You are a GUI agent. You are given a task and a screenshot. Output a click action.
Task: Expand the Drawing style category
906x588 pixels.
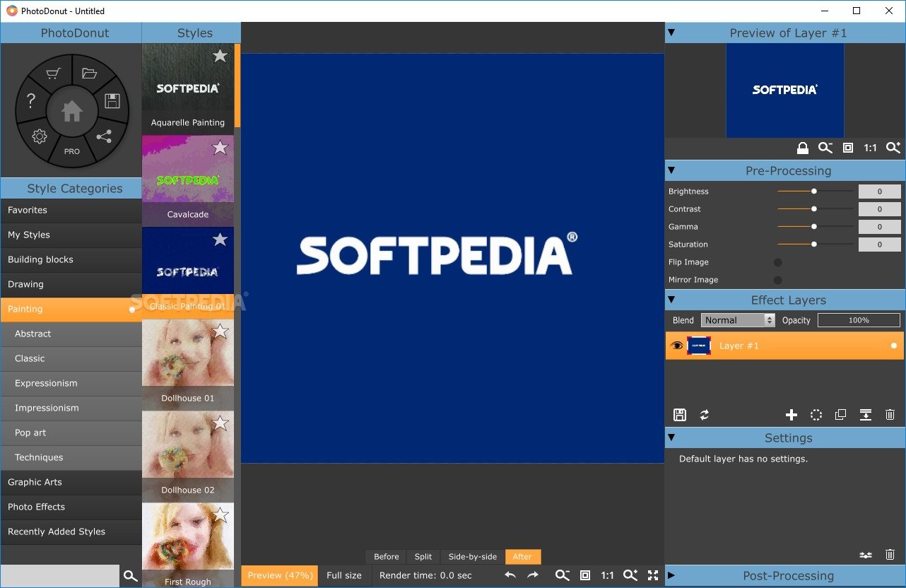tap(71, 284)
